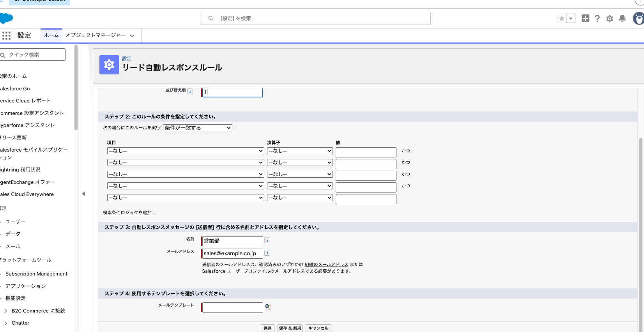The height and width of the screenshot is (332, 644).
Task: Click the キャンセル button
Action: click(x=318, y=328)
